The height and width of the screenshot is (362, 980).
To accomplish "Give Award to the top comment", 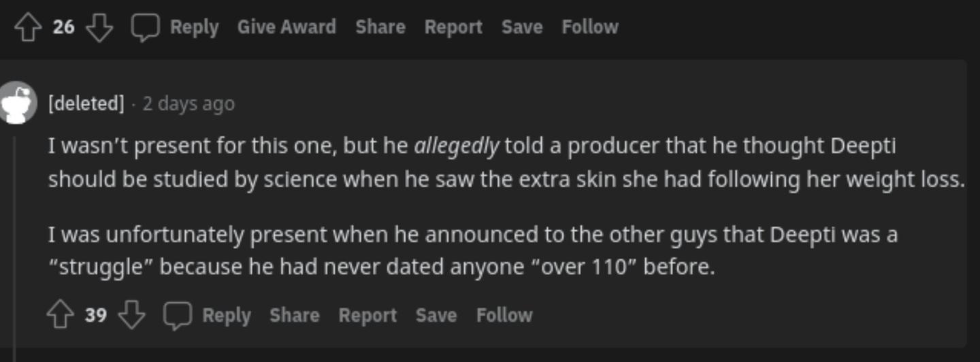I will pyautogui.click(x=287, y=27).
